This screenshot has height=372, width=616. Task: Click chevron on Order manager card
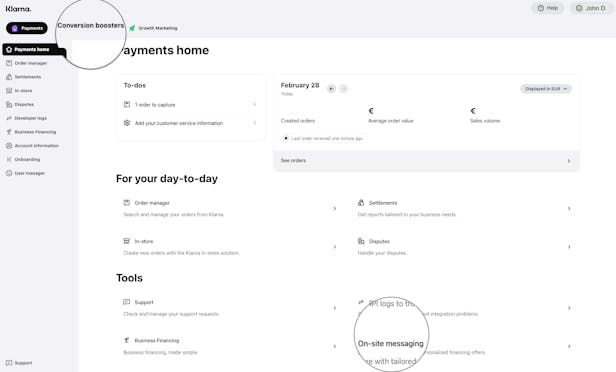tap(335, 209)
